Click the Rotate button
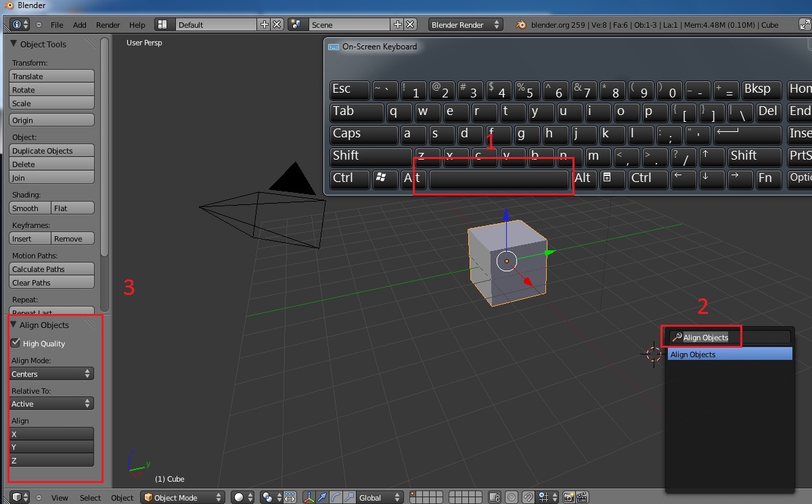Image resolution: width=812 pixels, height=504 pixels. pyautogui.click(x=51, y=89)
